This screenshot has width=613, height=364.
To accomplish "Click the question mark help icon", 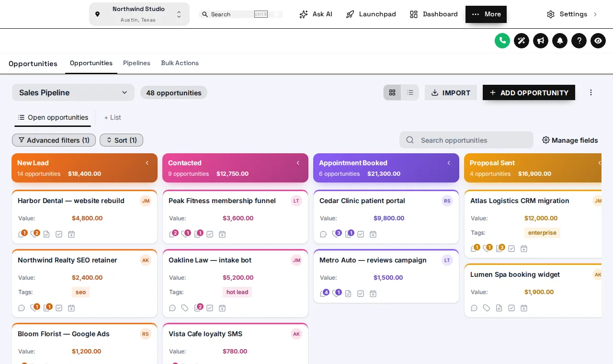I will click(579, 41).
